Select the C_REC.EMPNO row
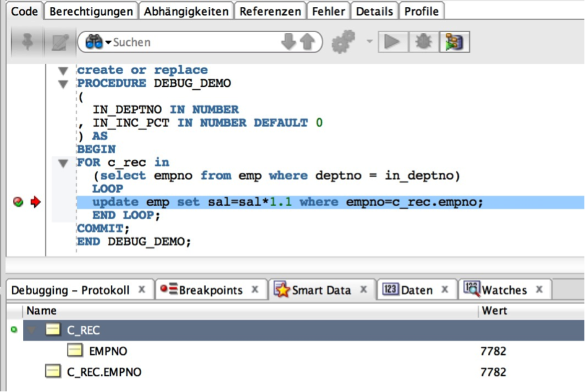This screenshot has height=392, width=585. (304, 372)
